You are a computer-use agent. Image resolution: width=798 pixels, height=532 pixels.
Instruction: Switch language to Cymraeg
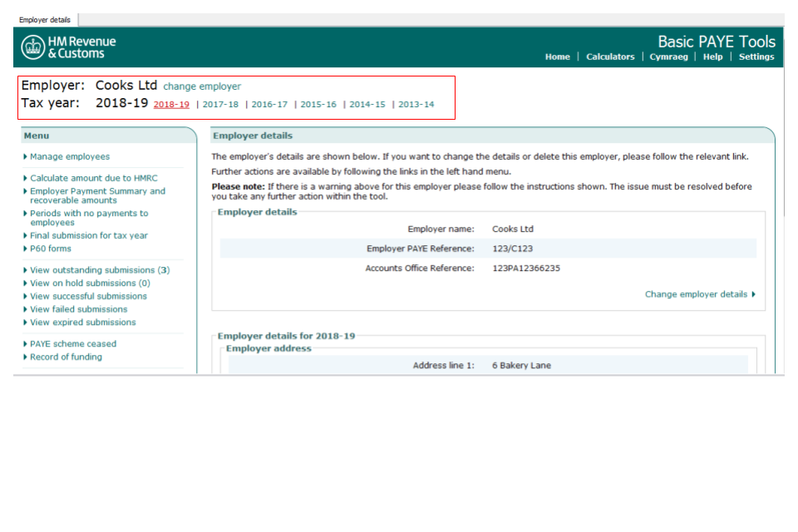[x=668, y=57]
